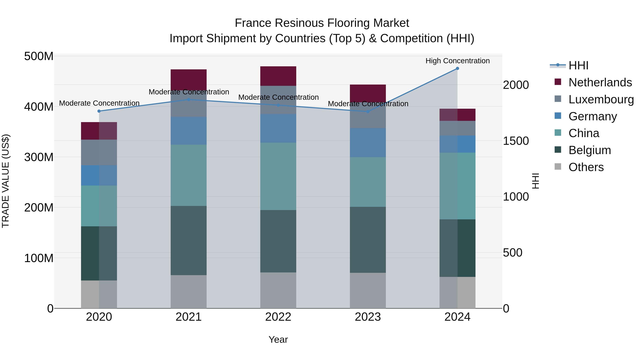The width and height of the screenshot is (644, 362).
Task: Click the 2020 'Moderate Concentration' label
Action: pos(99,103)
